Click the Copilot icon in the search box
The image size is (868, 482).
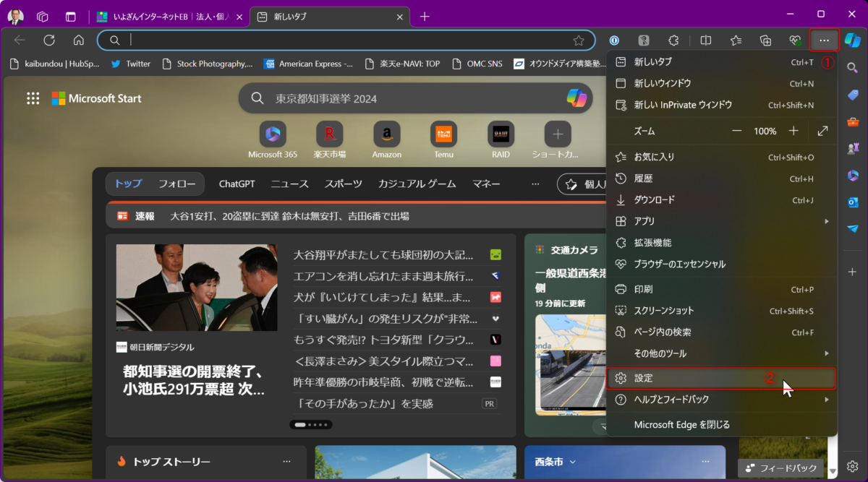(576, 98)
